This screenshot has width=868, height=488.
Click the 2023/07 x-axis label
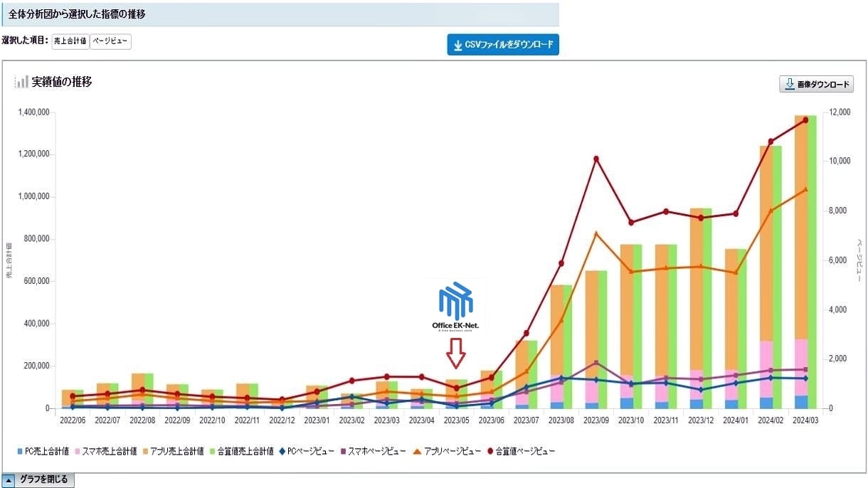(x=526, y=420)
